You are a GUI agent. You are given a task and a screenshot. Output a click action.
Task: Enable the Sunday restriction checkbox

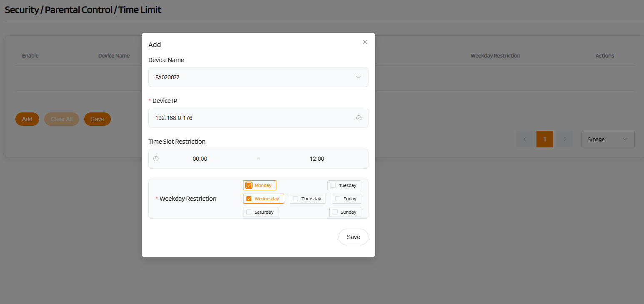coord(335,212)
